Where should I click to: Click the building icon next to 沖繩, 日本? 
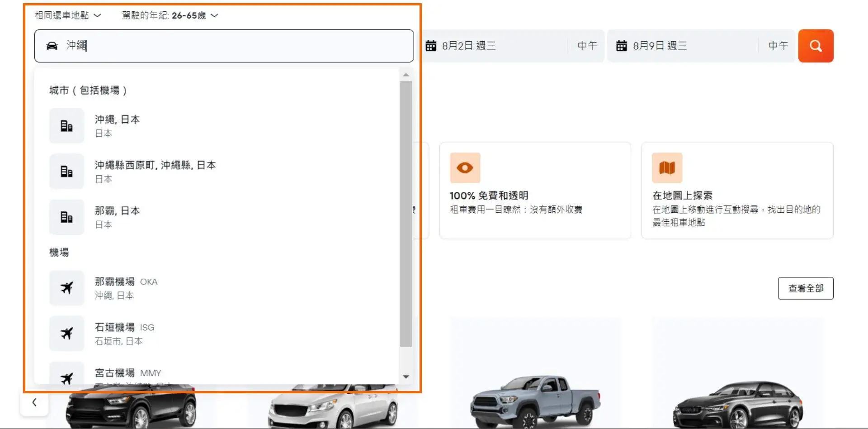66,126
